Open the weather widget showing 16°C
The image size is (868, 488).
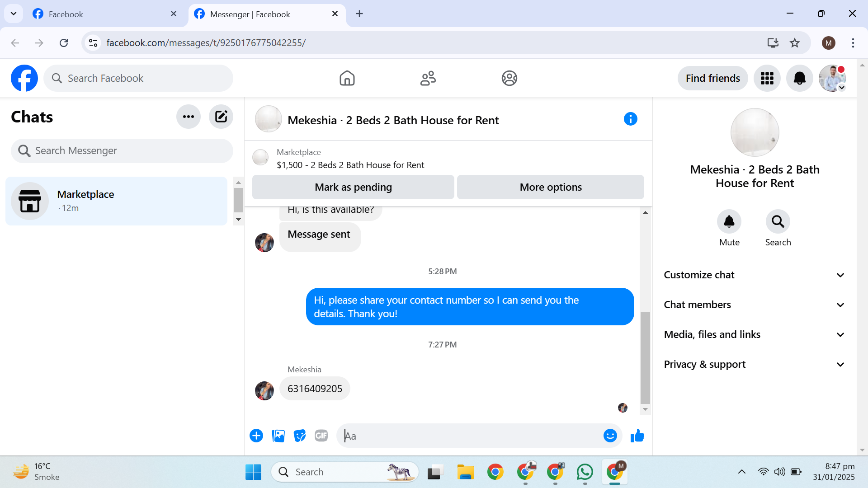pos(37,472)
